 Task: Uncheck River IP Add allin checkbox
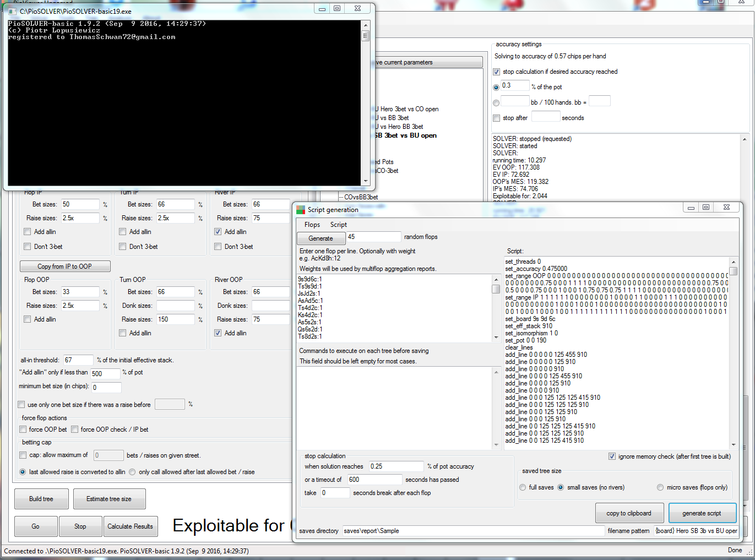[218, 232]
